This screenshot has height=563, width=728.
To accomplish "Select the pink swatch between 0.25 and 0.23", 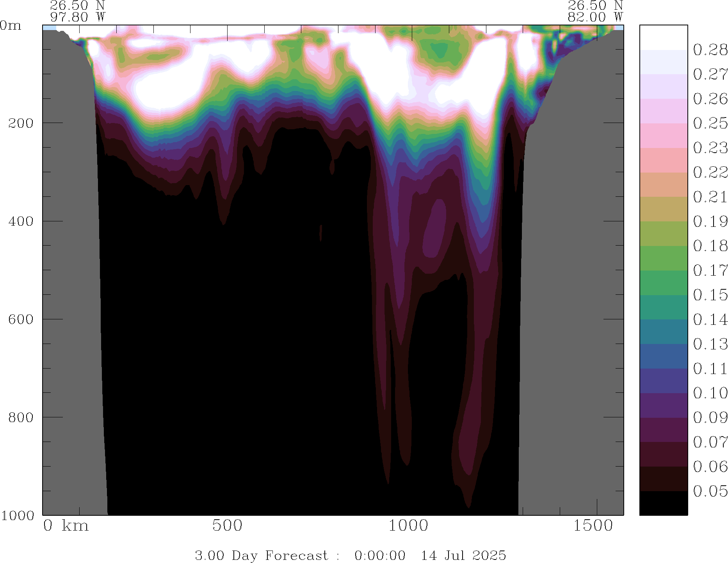I will point(663,135).
